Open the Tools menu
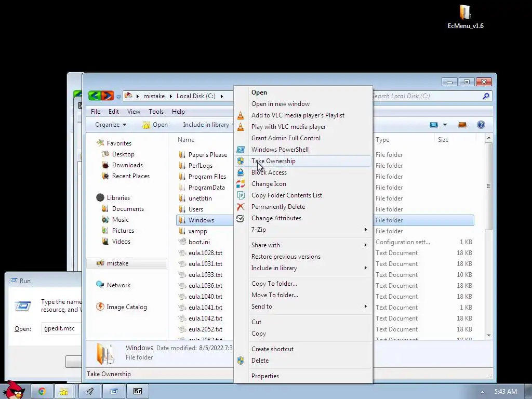The image size is (532, 399). 156,112
